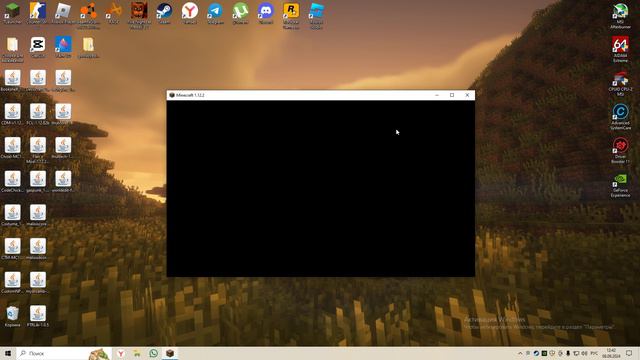
Task: Switch input language indicator (РУС)
Action: click(594, 353)
